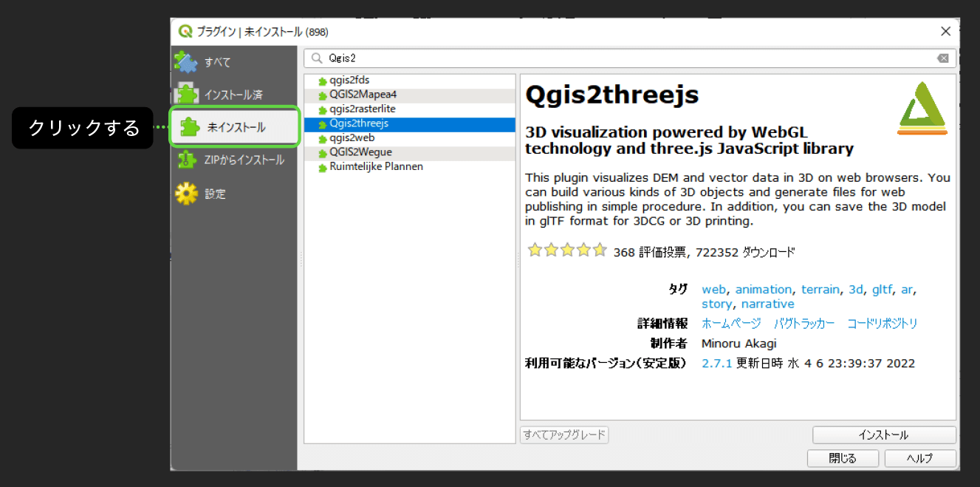Select qgis2fds in the plugin list

(x=410, y=80)
